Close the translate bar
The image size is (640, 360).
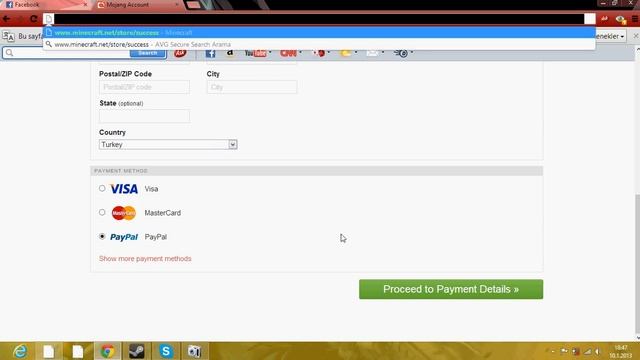click(x=636, y=36)
